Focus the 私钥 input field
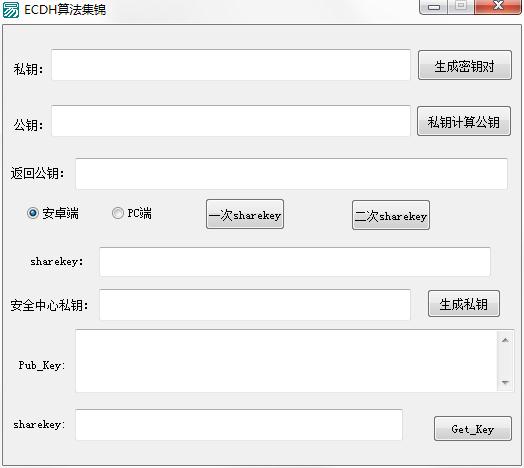 [231, 65]
